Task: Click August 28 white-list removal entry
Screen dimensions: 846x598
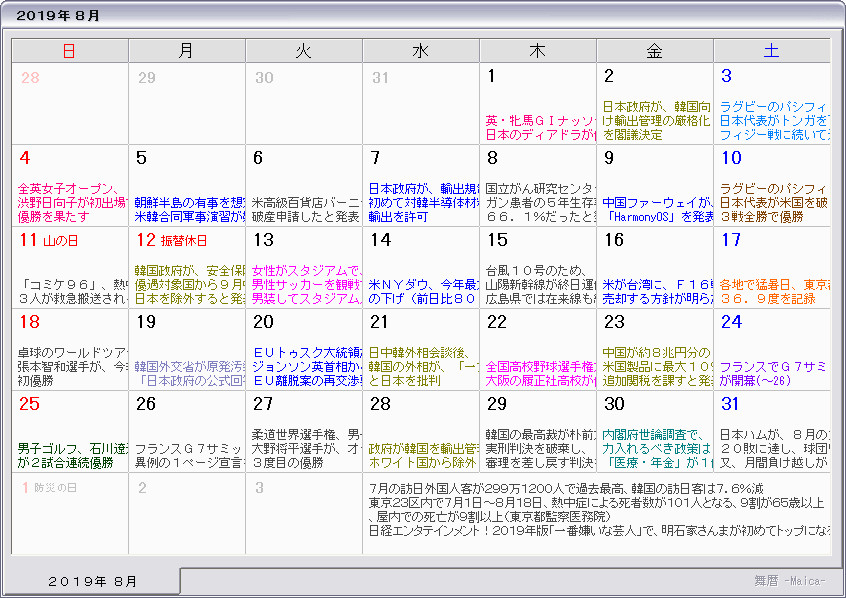Action: point(420,456)
